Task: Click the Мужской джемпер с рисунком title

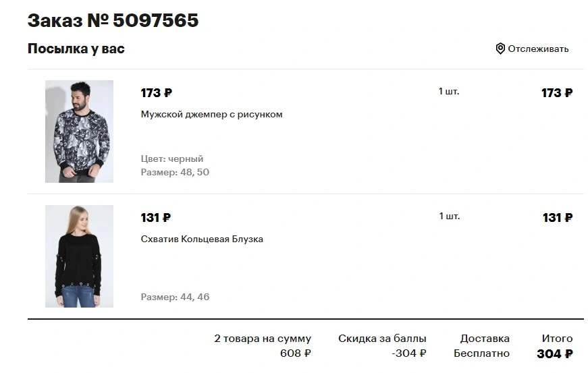Action: coord(211,114)
